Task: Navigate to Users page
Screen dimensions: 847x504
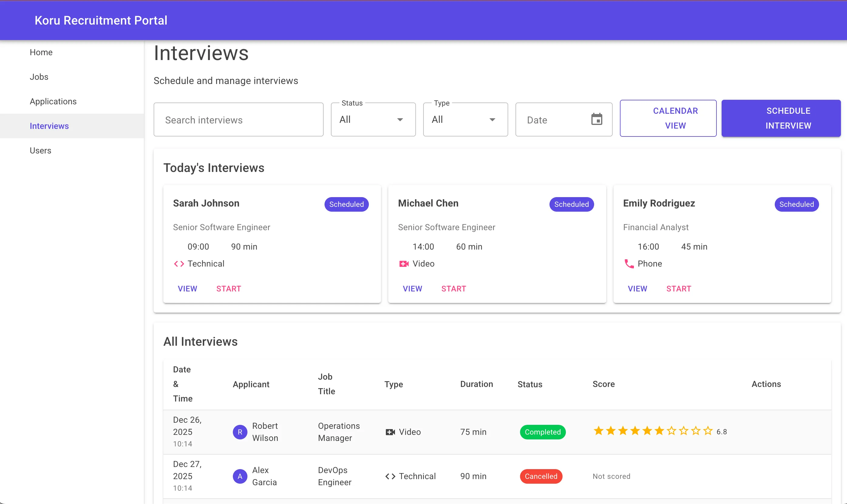Action: coord(40,150)
